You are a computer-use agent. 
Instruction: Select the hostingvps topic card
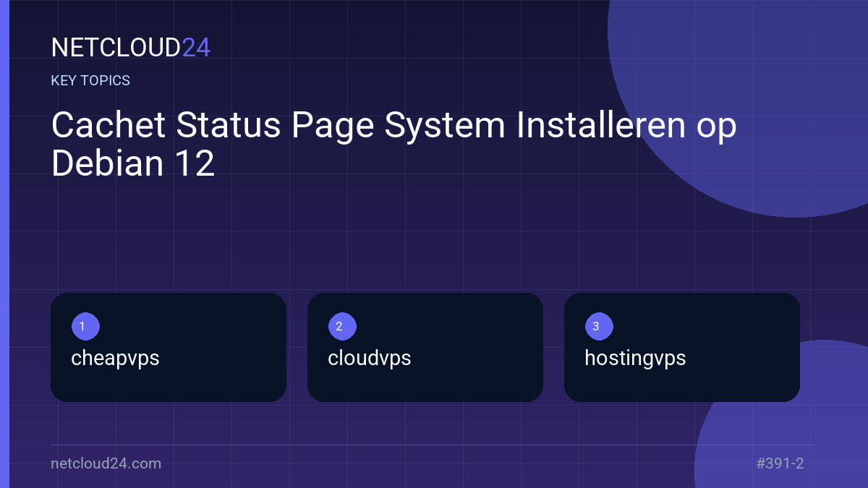click(682, 347)
